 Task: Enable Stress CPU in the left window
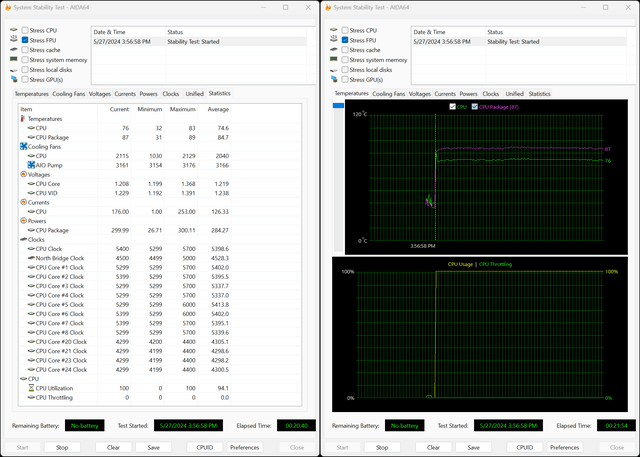pos(25,30)
